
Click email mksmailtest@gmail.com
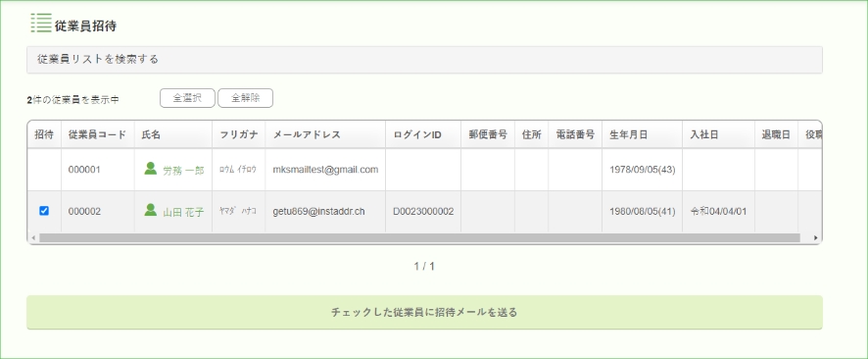tap(325, 170)
